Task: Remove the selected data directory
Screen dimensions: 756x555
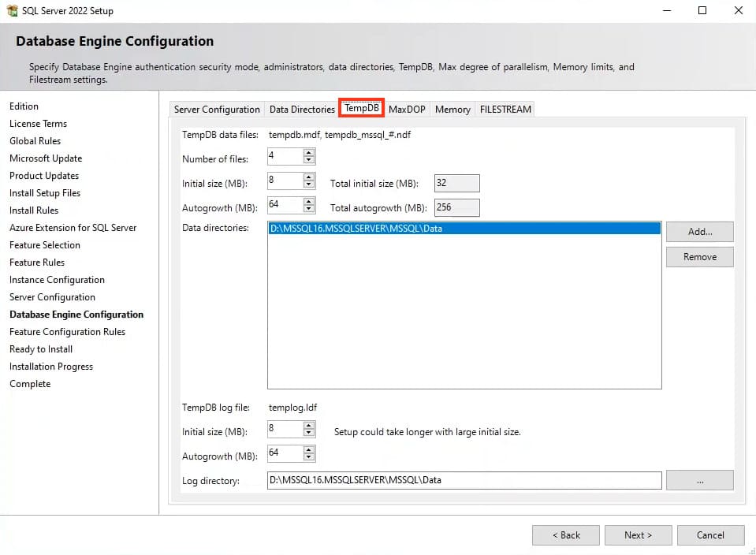Action: 699,257
